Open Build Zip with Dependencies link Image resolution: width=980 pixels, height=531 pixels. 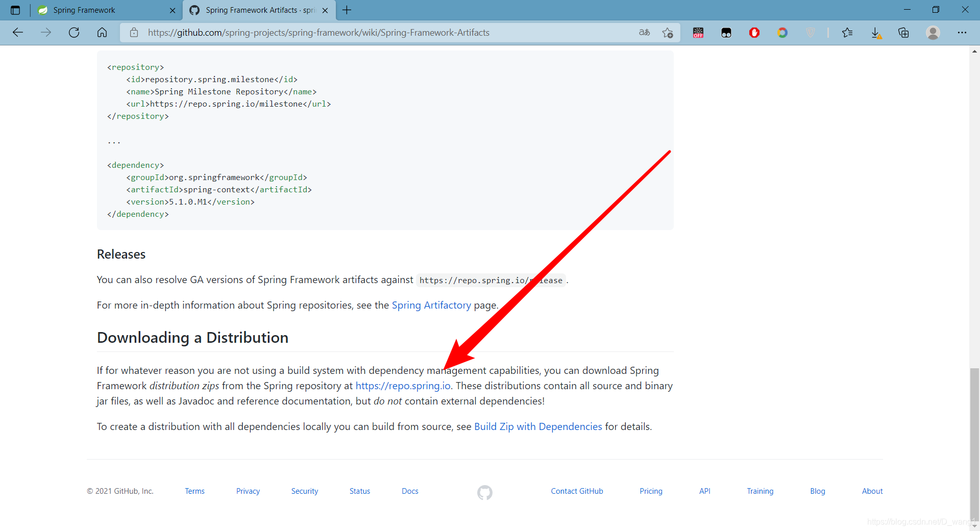point(538,426)
